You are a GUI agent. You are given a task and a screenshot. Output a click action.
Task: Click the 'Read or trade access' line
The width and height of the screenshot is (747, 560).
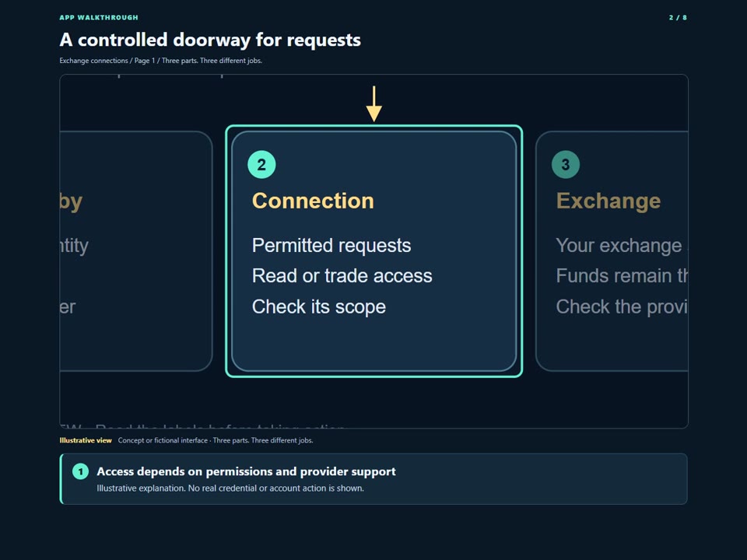[x=342, y=275]
